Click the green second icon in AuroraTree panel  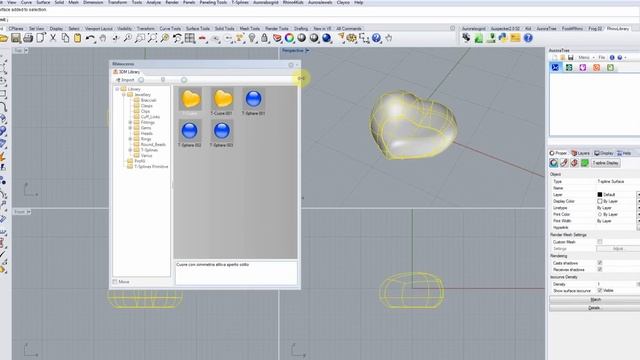(569, 67)
